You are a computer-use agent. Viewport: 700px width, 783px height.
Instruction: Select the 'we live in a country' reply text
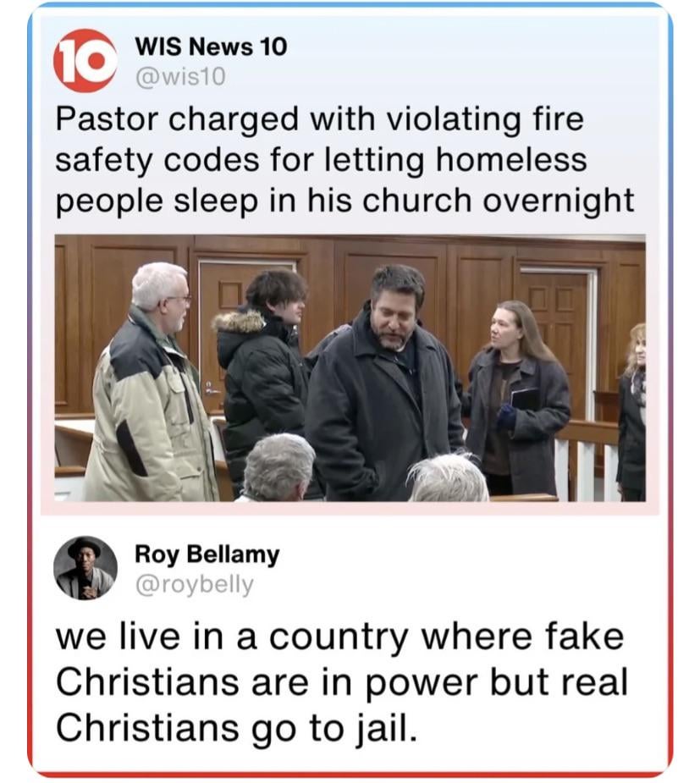(341, 682)
